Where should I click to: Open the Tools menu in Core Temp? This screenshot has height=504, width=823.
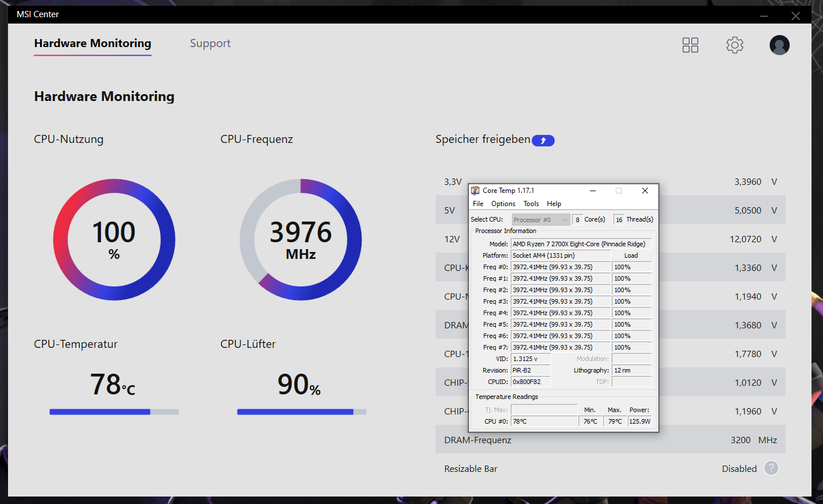coord(531,204)
